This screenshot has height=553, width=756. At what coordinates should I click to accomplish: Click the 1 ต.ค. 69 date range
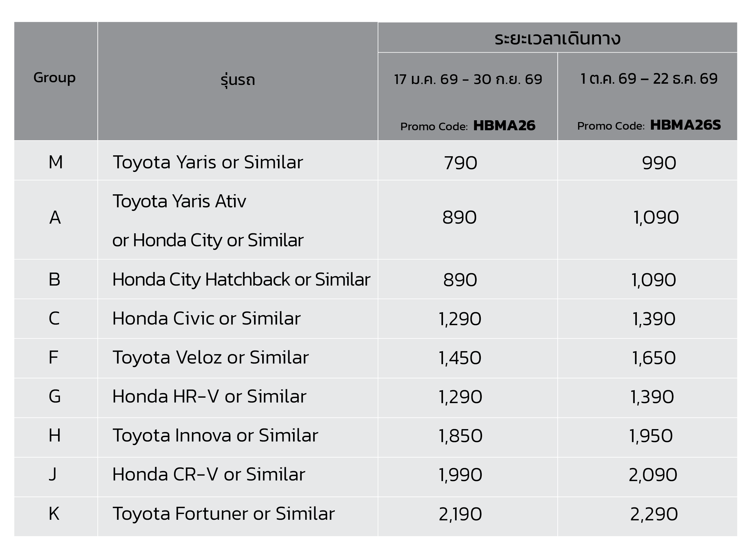click(x=648, y=79)
